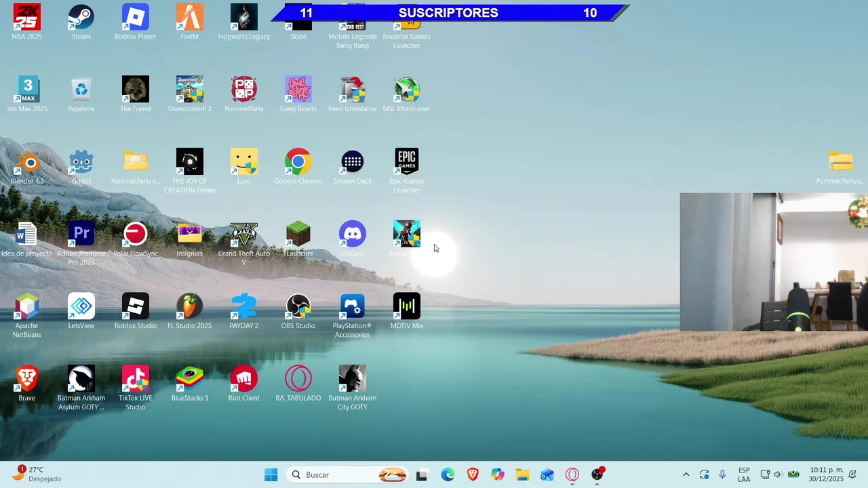Viewport: 868px width, 488px height.
Task: Select the PummelParty dice icon
Action: [x=244, y=89]
